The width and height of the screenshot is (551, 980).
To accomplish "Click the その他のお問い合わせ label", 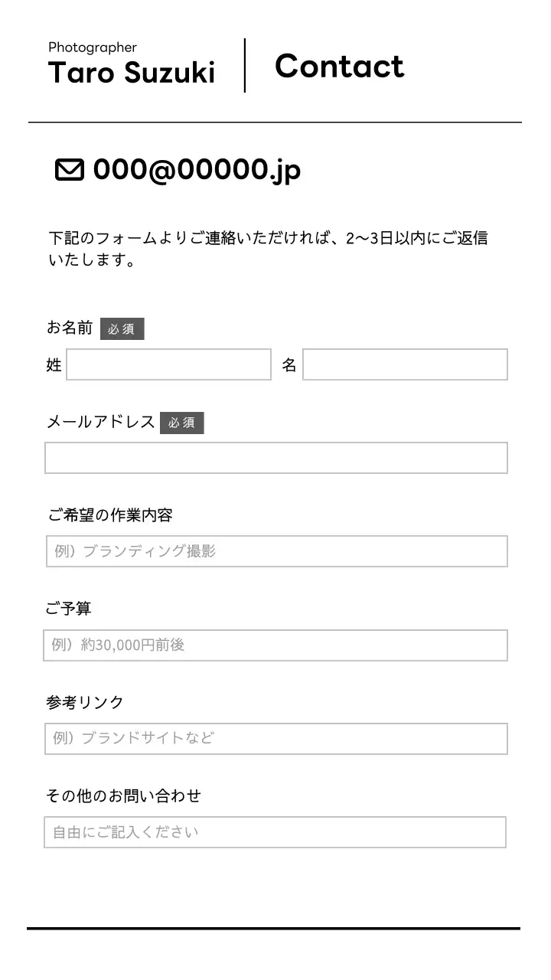I will pos(123,796).
